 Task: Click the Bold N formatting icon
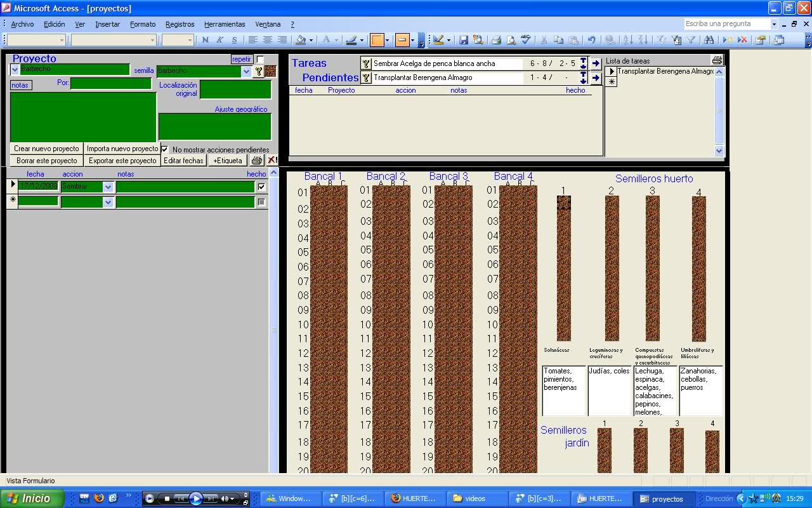205,40
